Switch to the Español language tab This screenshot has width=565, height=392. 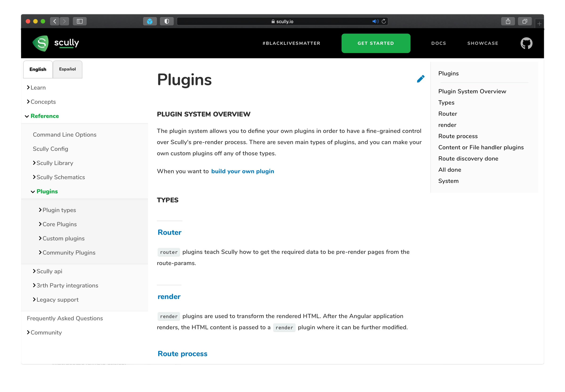[67, 69]
